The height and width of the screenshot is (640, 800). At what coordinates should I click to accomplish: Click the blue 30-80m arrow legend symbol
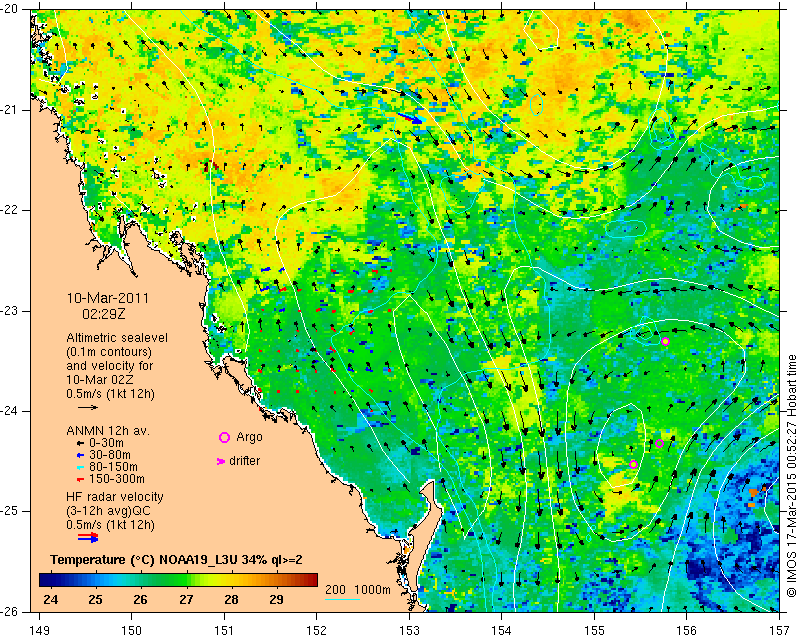(x=80, y=455)
